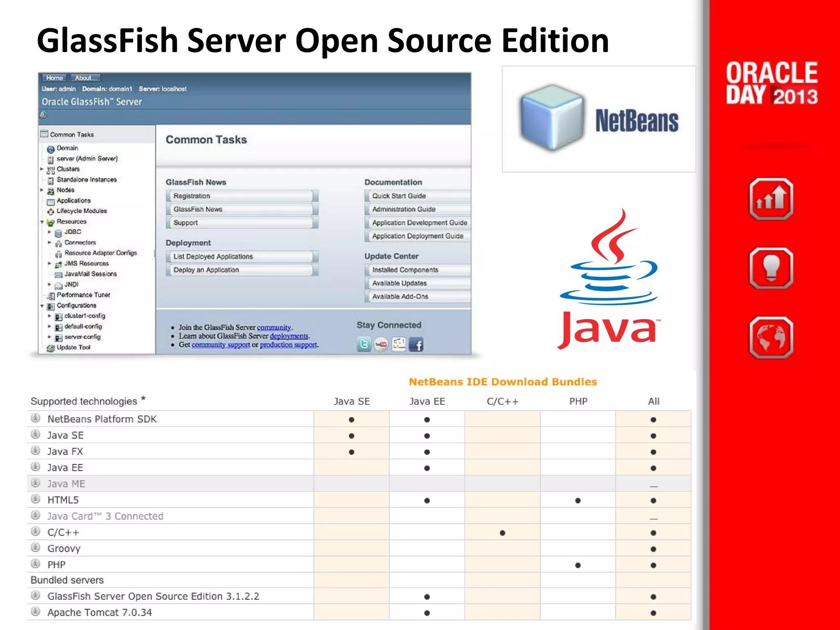Click info icon beside HTML5

click(36, 499)
